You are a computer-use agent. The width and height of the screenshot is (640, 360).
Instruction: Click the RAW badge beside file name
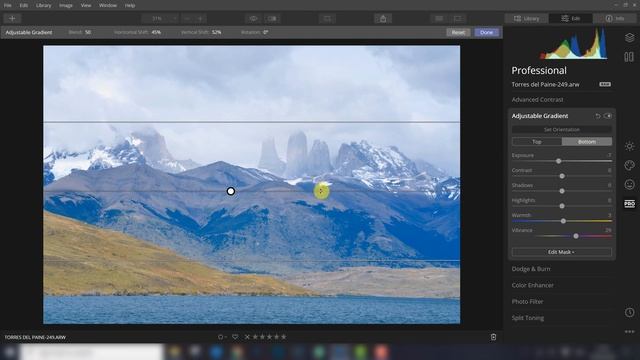[605, 84]
